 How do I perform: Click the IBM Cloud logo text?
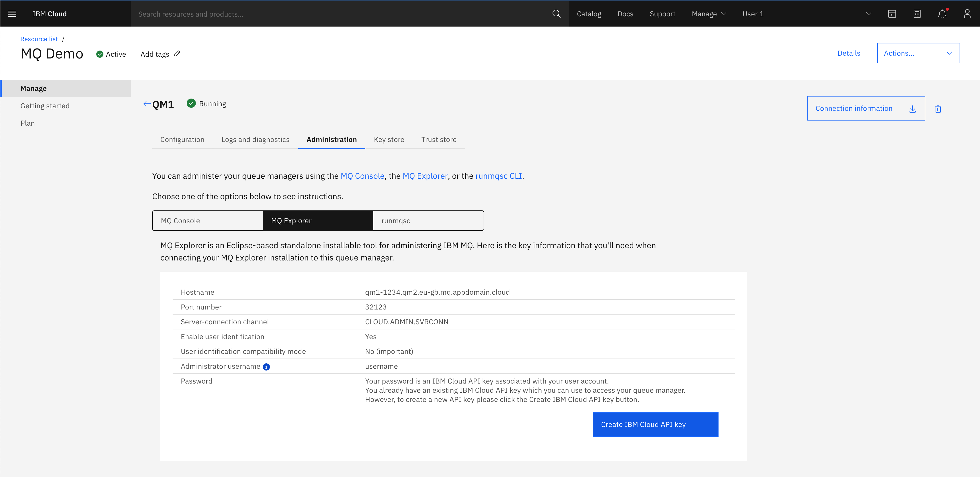pyautogui.click(x=50, y=14)
